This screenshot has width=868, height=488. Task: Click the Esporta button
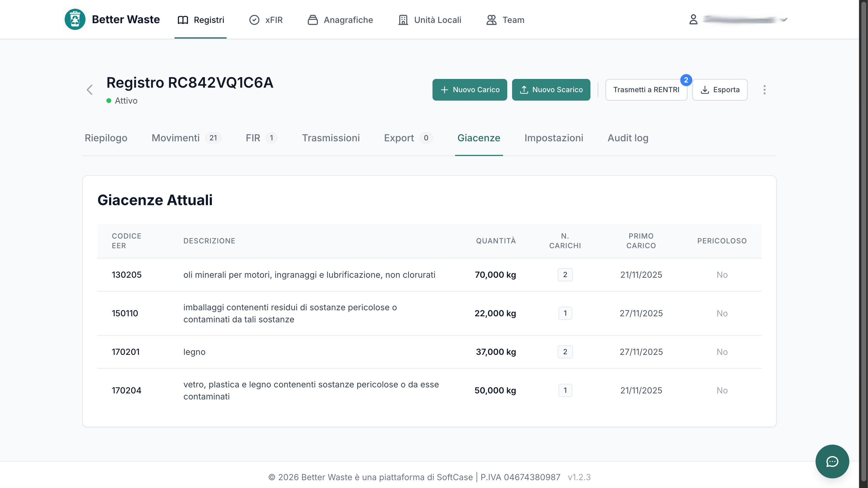(x=720, y=89)
